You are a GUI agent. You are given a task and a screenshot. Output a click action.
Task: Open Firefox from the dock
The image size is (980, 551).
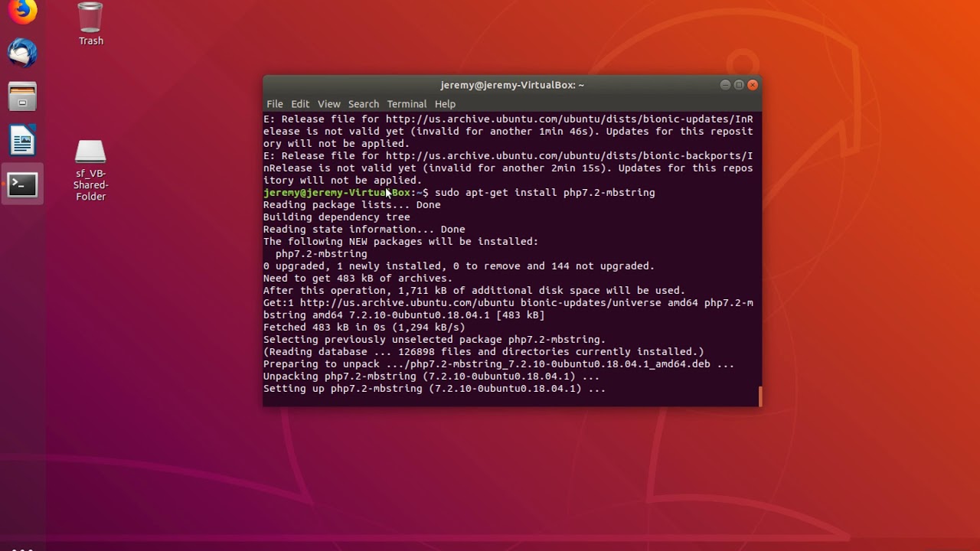click(x=22, y=11)
